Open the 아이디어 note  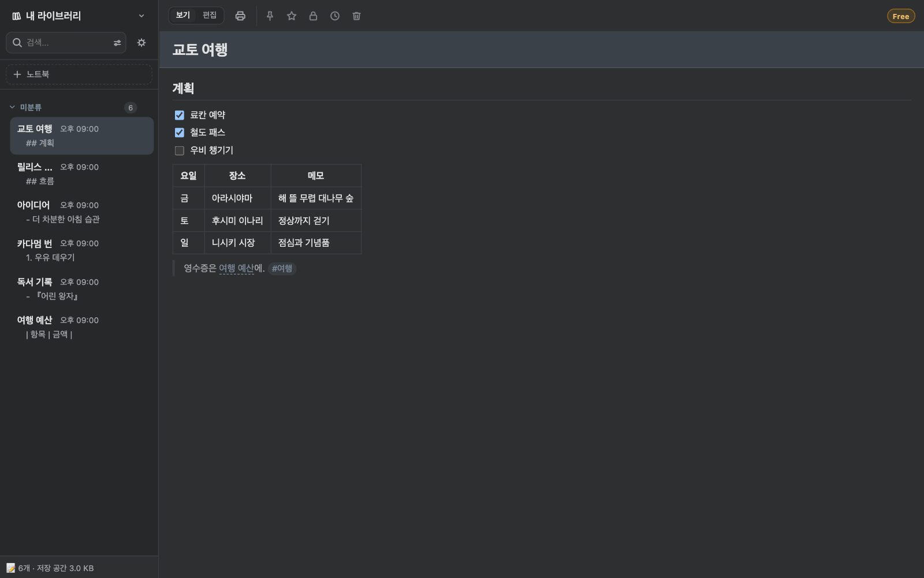tap(82, 212)
